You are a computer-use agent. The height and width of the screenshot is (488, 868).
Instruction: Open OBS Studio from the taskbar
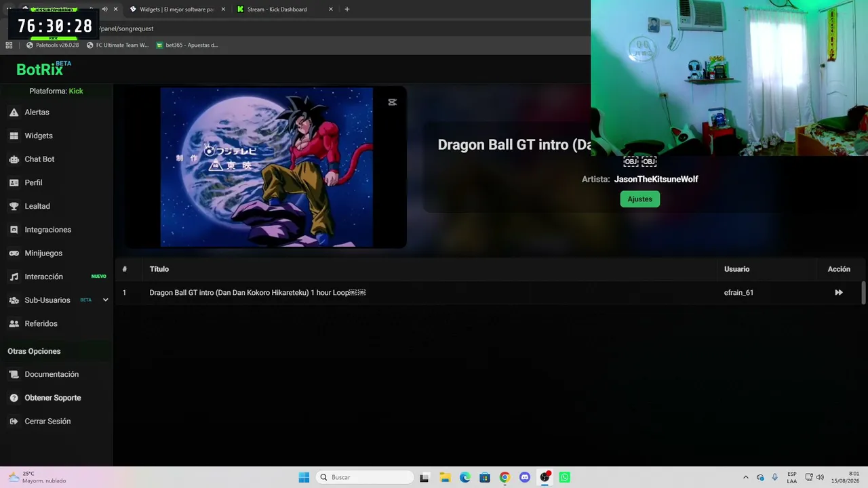(545, 477)
